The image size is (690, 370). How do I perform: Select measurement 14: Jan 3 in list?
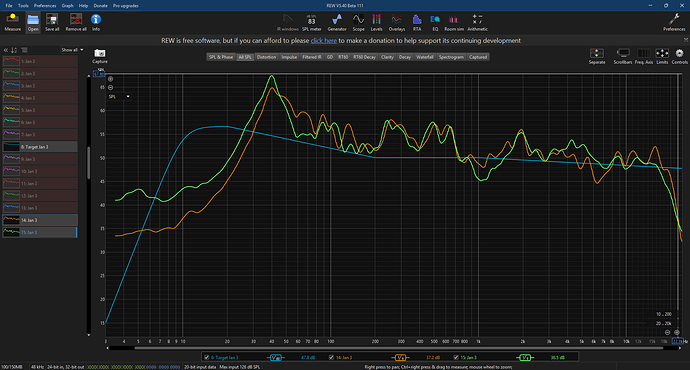click(x=40, y=220)
